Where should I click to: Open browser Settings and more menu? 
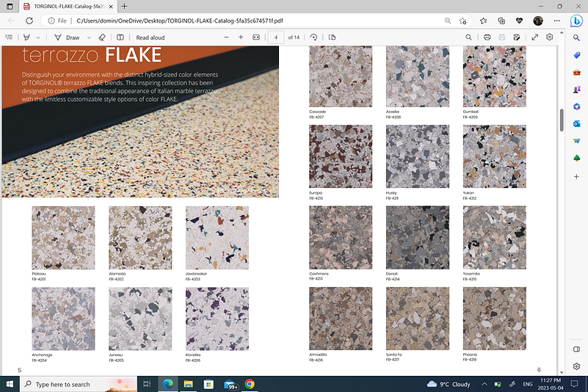[557, 21]
